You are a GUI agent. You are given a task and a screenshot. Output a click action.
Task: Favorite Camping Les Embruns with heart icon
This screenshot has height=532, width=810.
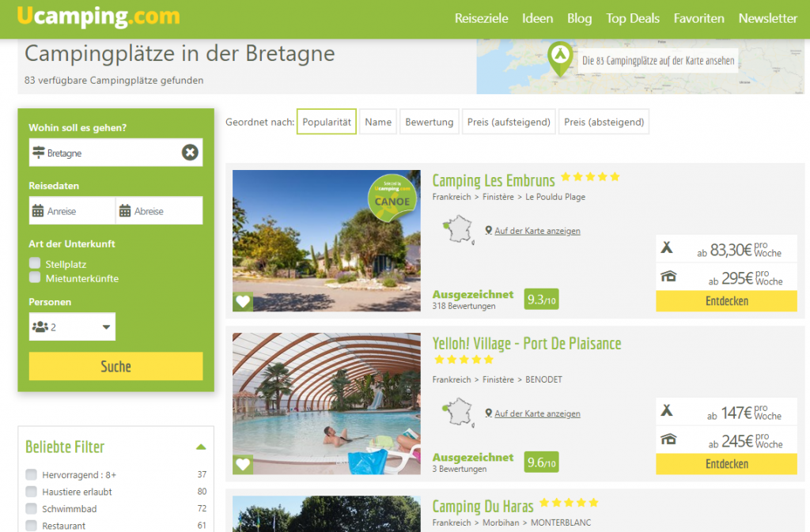point(243,301)
